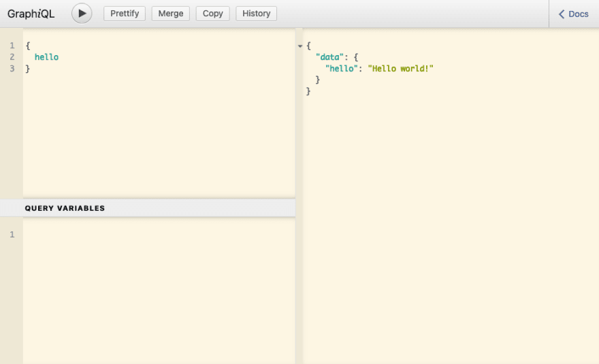Click the GraphiQL title logo
The width and height of the screenshot is (599, 364).
tap(31, 14)
